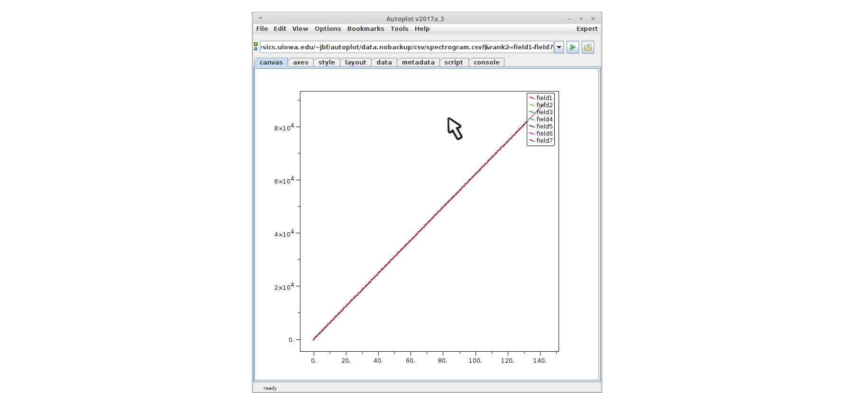Close the Autoplot window
Viewport: 868px width, 393px height.
[593, 19]
